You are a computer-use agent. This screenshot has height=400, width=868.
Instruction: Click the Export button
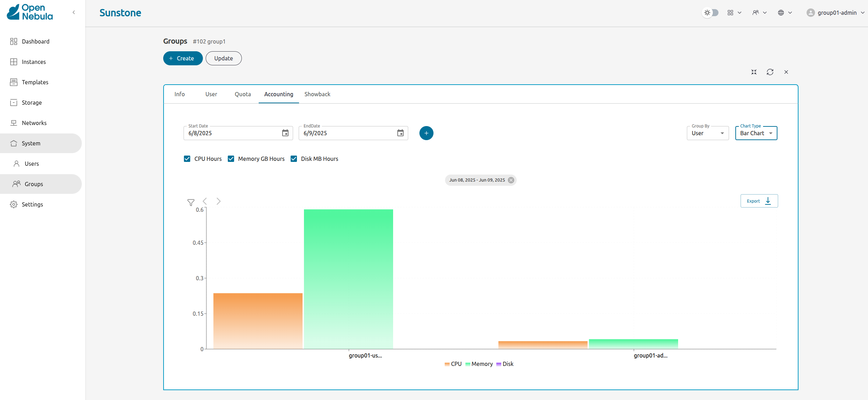coord(759,201)
